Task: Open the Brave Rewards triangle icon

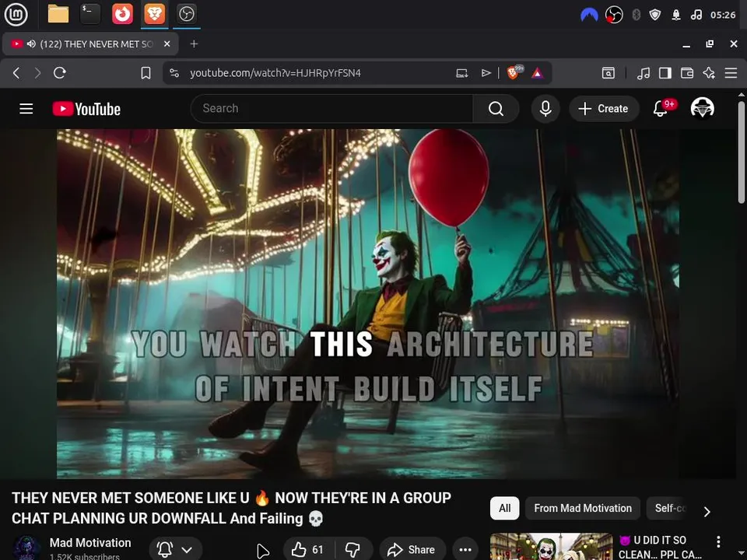Action: (538, 73)
